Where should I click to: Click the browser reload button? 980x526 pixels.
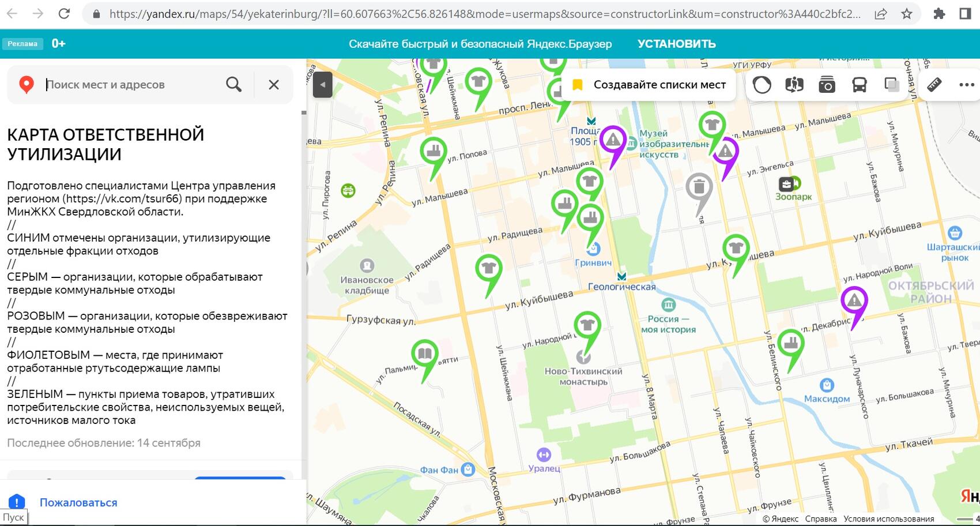[x=64, y=14]
